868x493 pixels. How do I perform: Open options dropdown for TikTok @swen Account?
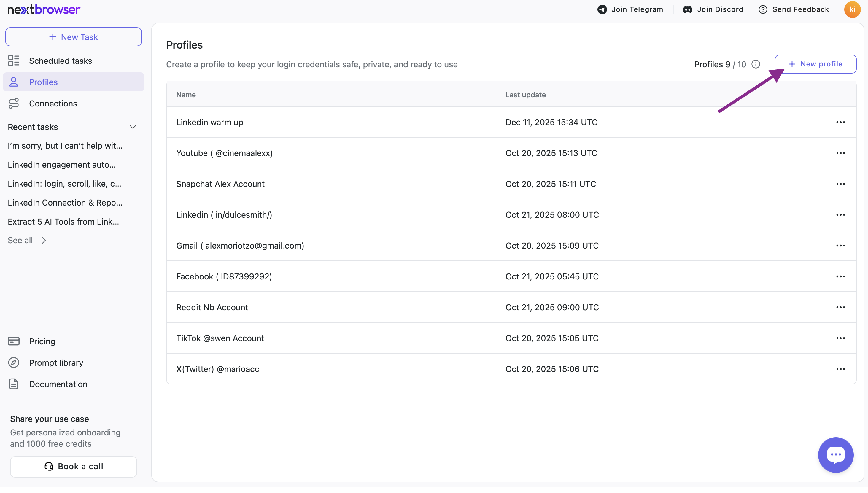coord(840,338)
